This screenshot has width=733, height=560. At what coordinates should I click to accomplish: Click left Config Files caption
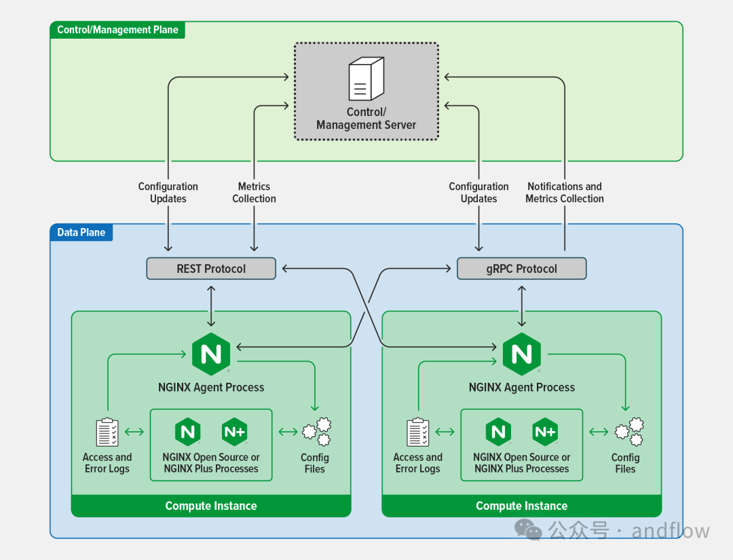315,463
